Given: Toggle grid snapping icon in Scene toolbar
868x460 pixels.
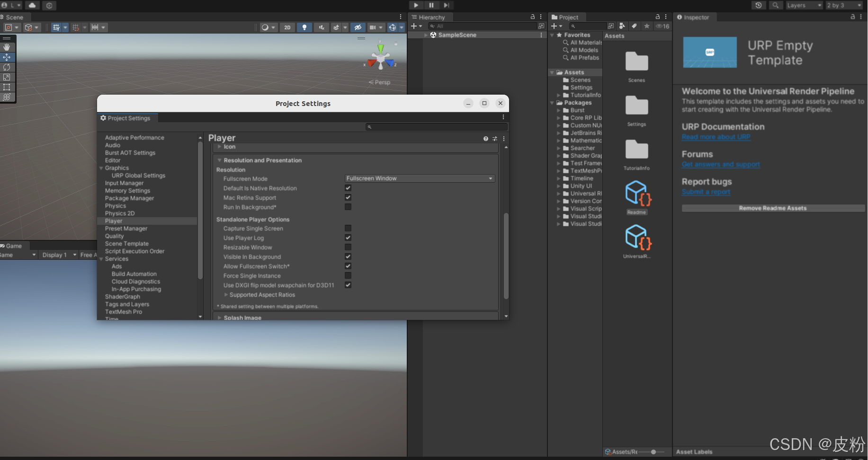Looking at the screenshot, I should coord(56,27).
